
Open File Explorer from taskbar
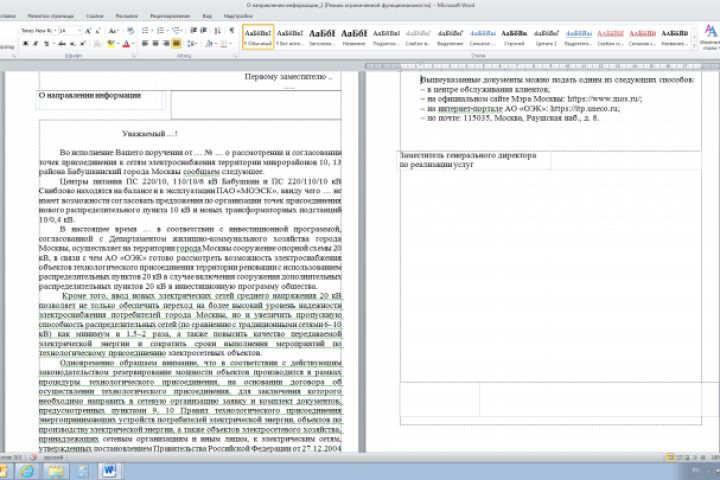[55, 471]
